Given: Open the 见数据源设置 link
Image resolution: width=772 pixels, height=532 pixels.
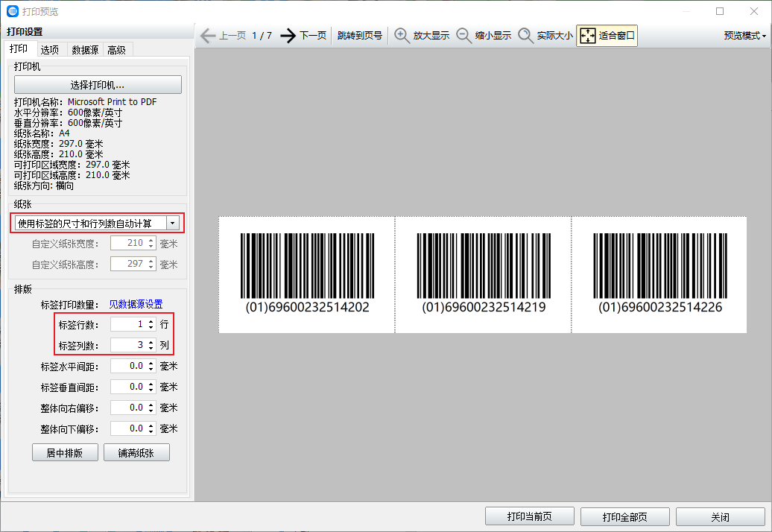Looking at the screenshot, I should coord(136,304).
